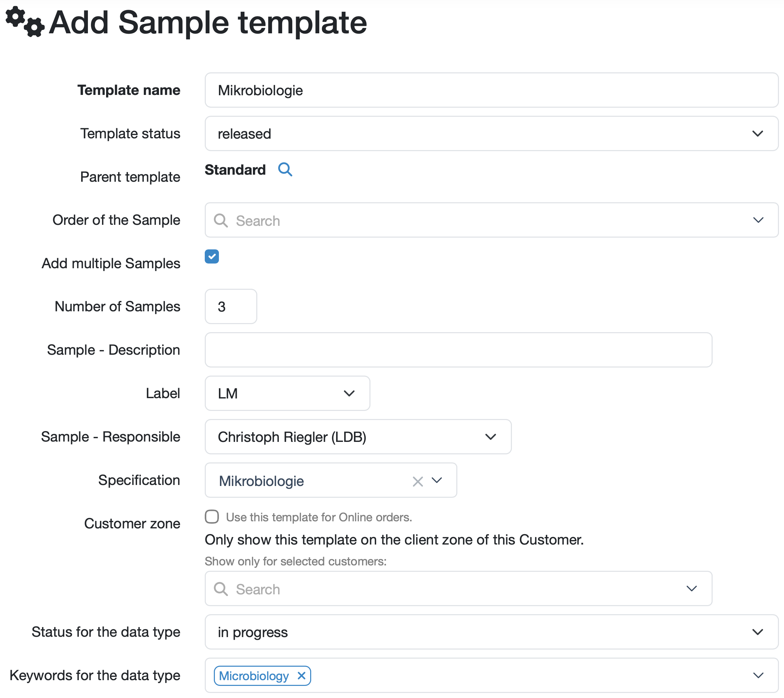Screen dimensions: 784x698
Task: Expand Keywords for the data type dropdown arrow
Action: pyautogui.click(x=758, y=675)
